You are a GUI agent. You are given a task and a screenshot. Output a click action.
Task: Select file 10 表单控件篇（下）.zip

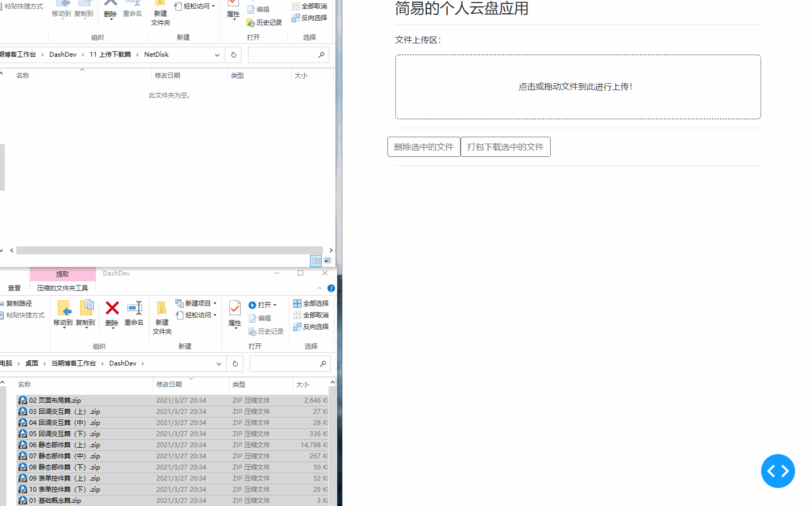pyautogui.click(x=172, y=490)
